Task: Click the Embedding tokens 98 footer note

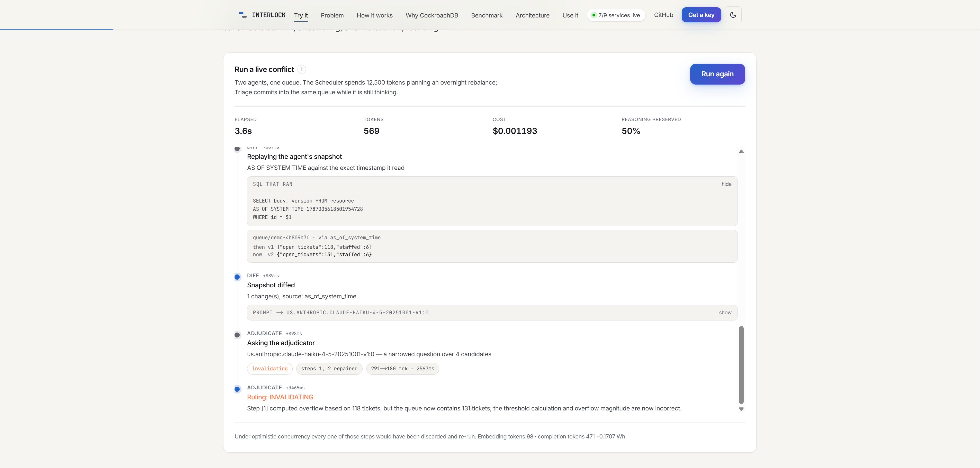Action: 505,436
